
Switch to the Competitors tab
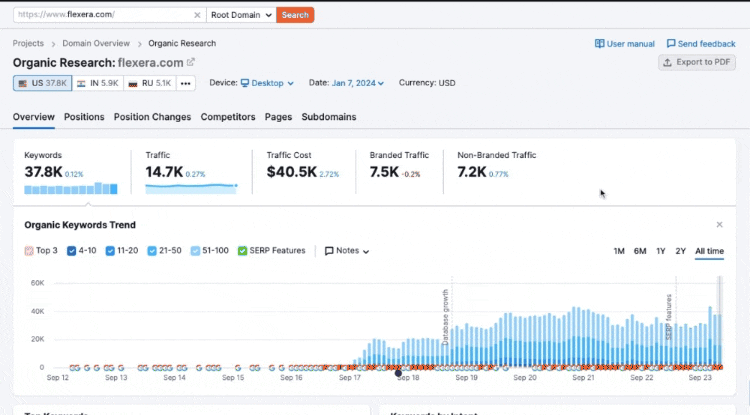[x=228, y=117]
